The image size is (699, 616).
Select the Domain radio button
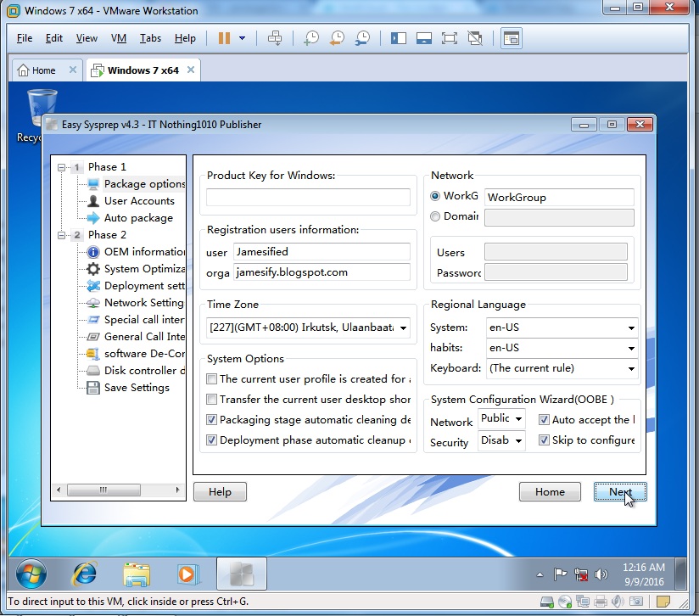435,216
